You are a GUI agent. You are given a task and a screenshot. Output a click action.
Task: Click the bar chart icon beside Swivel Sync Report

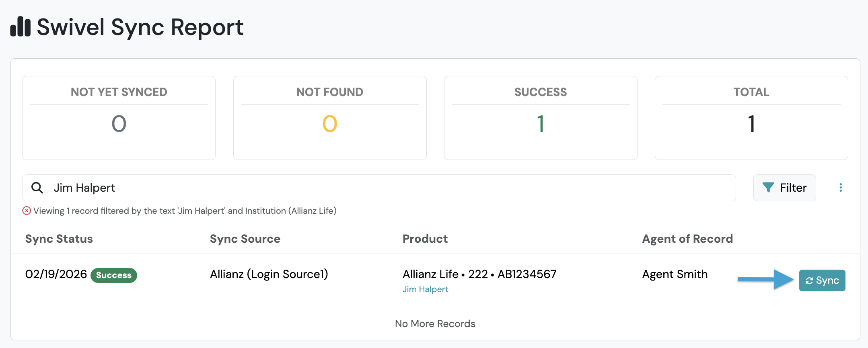[x=21, y=27]
